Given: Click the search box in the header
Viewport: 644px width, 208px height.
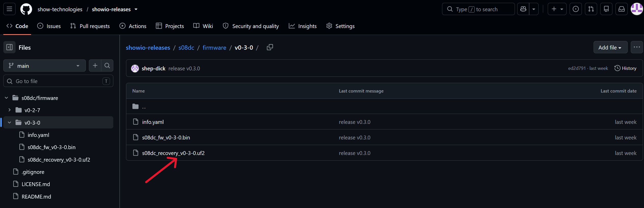Looking at the screenshot, I should point(478,9).
